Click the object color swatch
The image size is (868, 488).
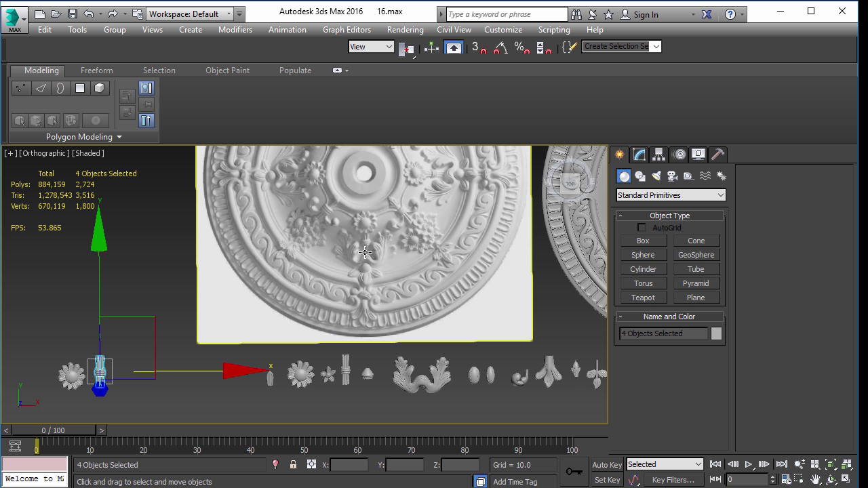[716, 333]
